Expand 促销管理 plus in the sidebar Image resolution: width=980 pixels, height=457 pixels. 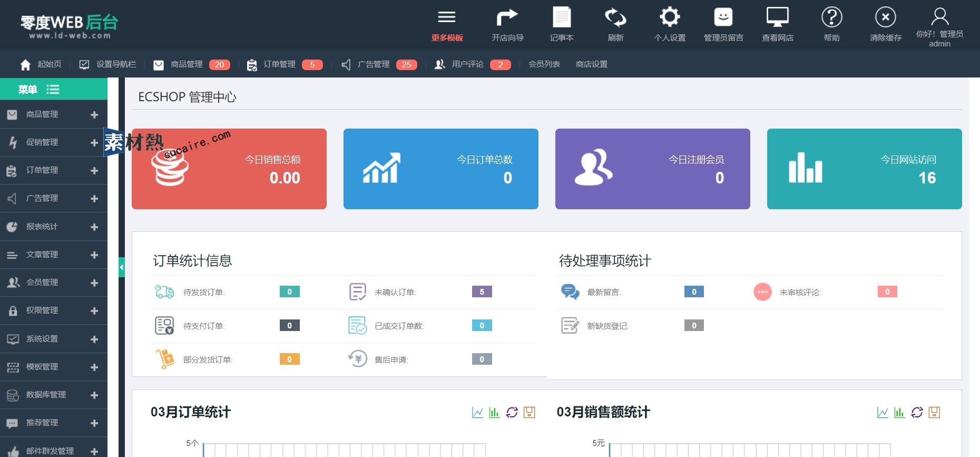tap(94, 142)
